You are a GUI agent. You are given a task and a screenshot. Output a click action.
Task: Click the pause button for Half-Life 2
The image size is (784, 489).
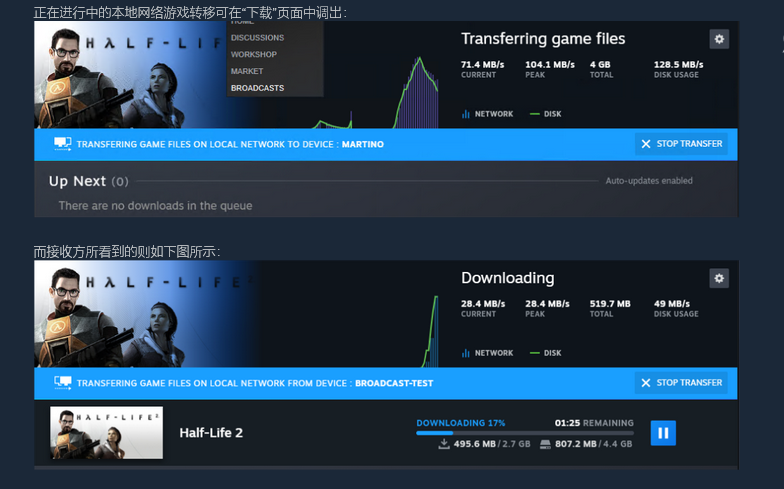663,433
